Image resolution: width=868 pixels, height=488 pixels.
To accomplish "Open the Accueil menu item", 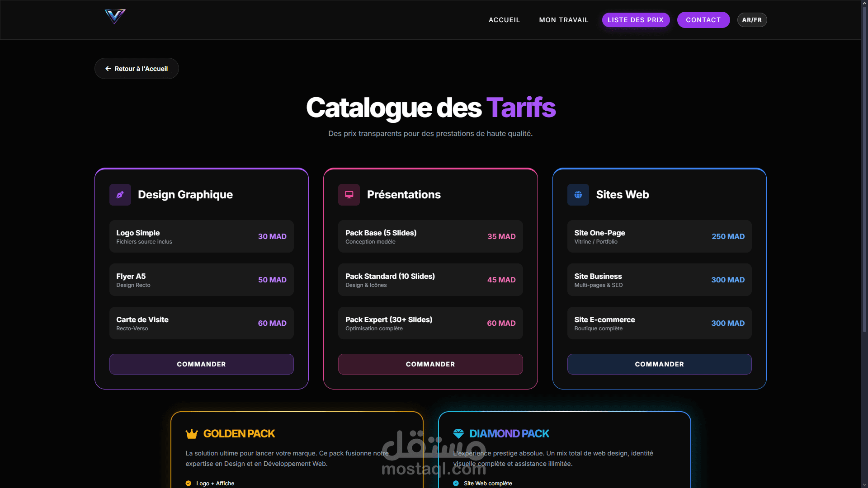I will pyautogui.click(x=504, y=20).
